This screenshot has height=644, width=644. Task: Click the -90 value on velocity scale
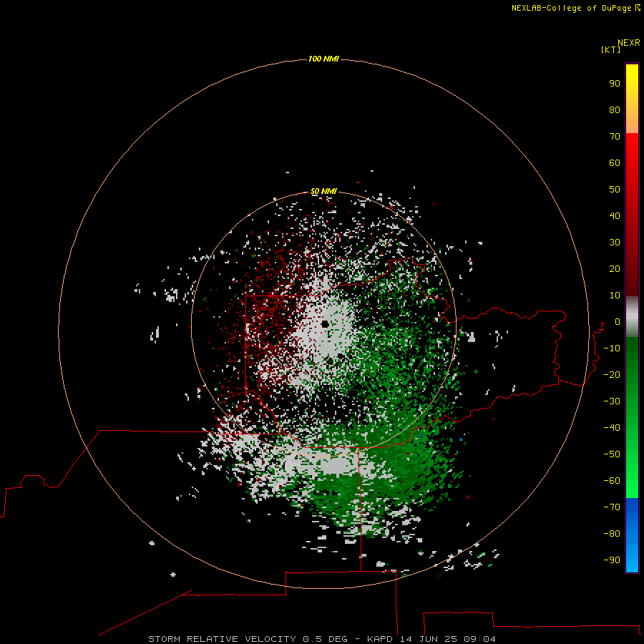(x=612, y=560)
